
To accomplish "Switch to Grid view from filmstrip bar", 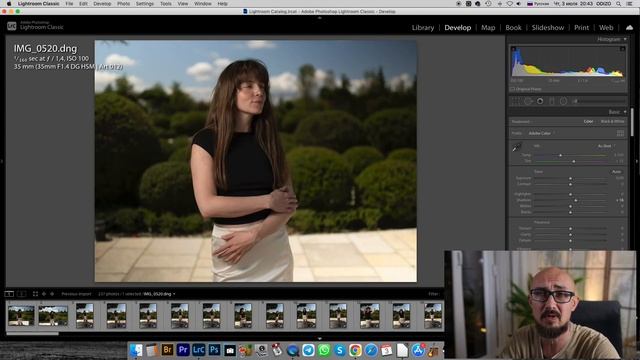I will (36, 294).
